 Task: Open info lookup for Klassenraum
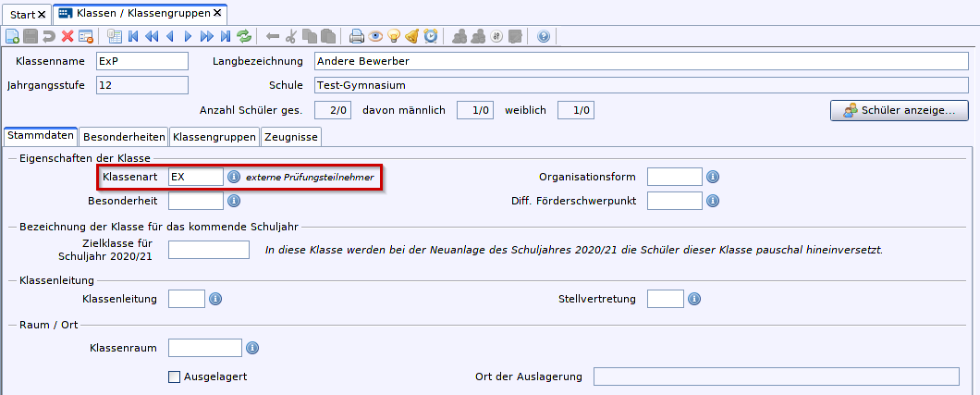click(251, 348)
